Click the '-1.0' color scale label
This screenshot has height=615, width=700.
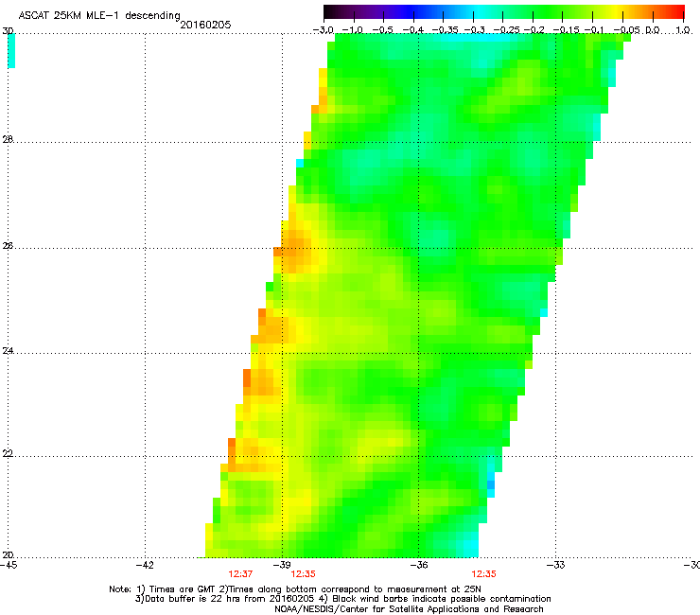pos(353,30)
